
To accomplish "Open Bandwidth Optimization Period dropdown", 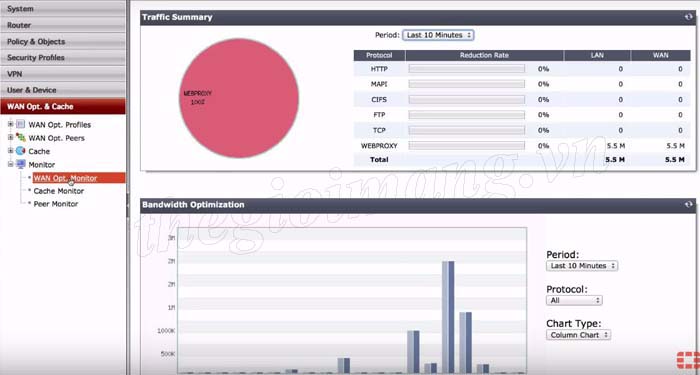I will [582, 266].
